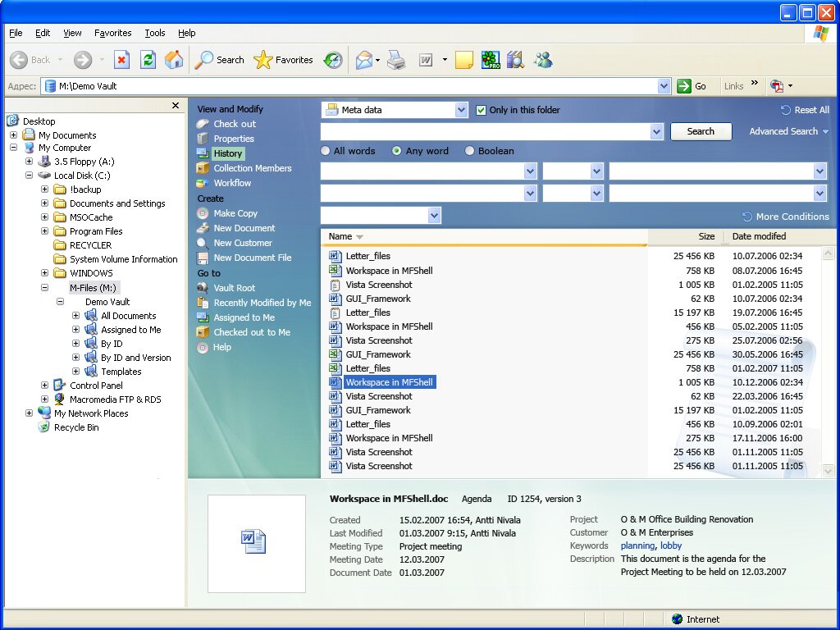The height and width of the screenshot is (630, 840).
Task: Click More Conditions link
Action: coord(786,217)
